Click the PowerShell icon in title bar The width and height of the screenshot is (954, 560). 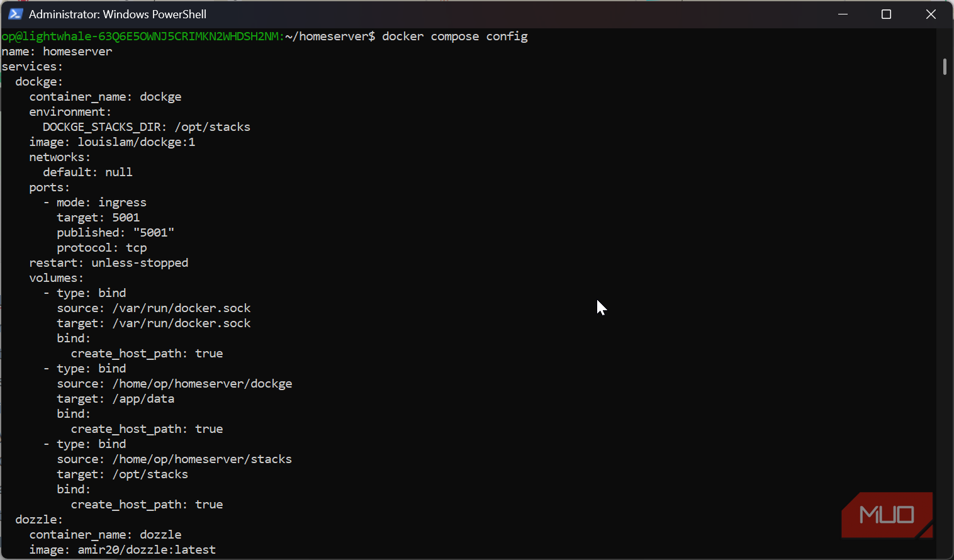[15, 14]
